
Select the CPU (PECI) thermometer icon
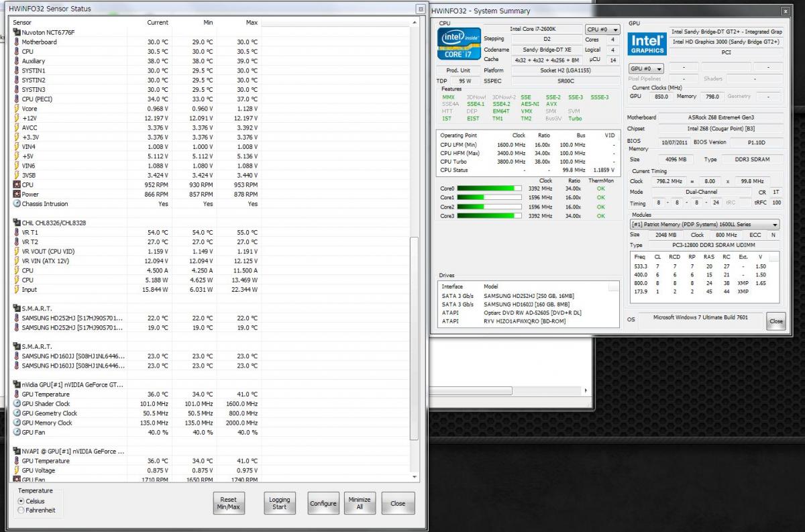click(x=17, y=99)
